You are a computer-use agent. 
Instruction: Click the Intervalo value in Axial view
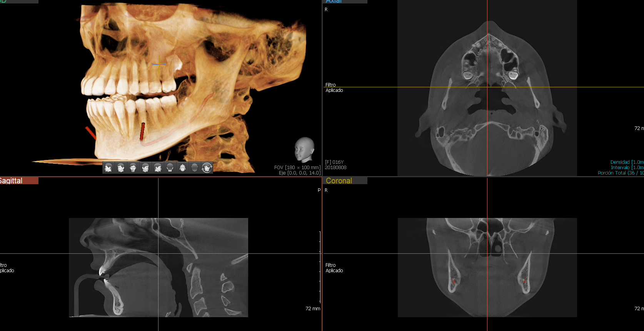pyautogui.click(x=627, y=168)
